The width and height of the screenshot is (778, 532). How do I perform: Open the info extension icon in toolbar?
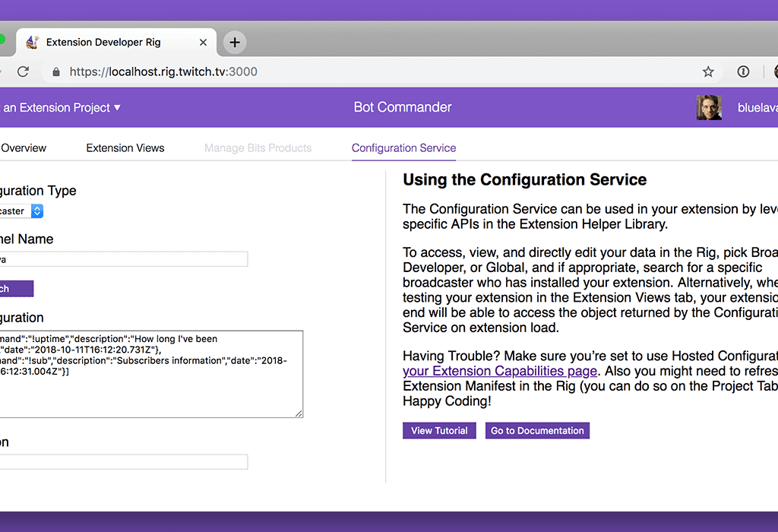743,71
